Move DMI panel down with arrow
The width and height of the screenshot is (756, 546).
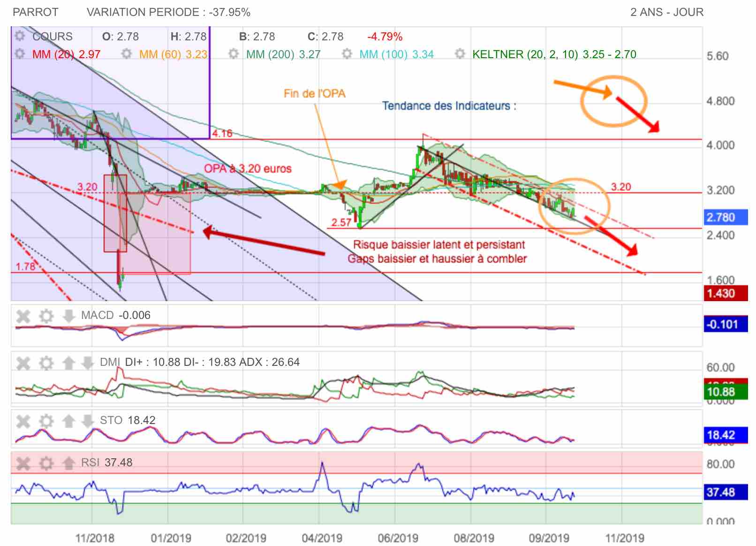[x=87, y=363]
